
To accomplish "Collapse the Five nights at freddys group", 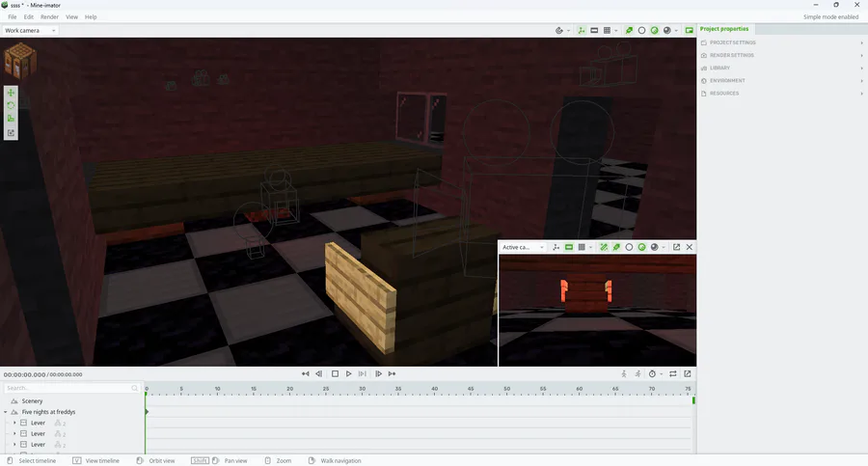I will pos(6,412).
